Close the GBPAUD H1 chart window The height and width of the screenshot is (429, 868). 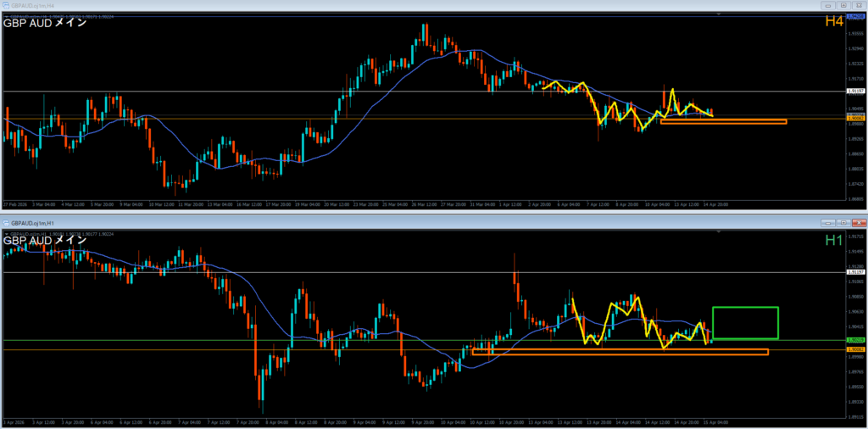tap(859, 222)
